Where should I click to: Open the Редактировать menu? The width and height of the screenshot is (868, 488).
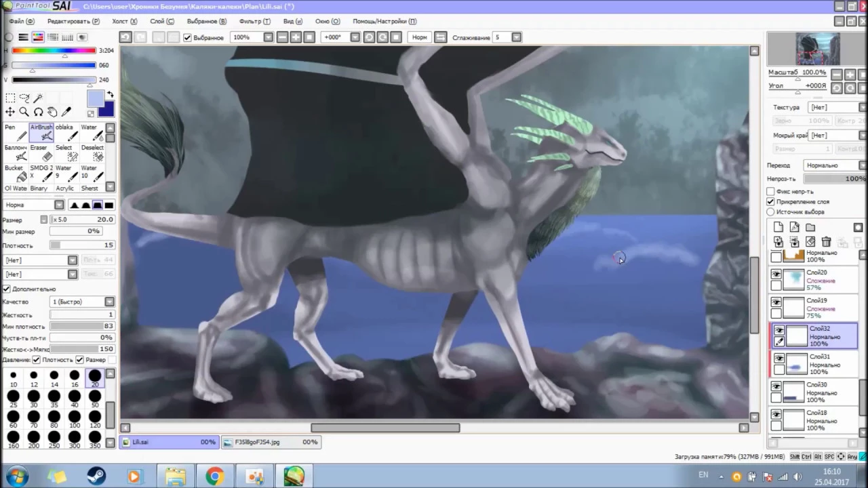click(73, 21)
